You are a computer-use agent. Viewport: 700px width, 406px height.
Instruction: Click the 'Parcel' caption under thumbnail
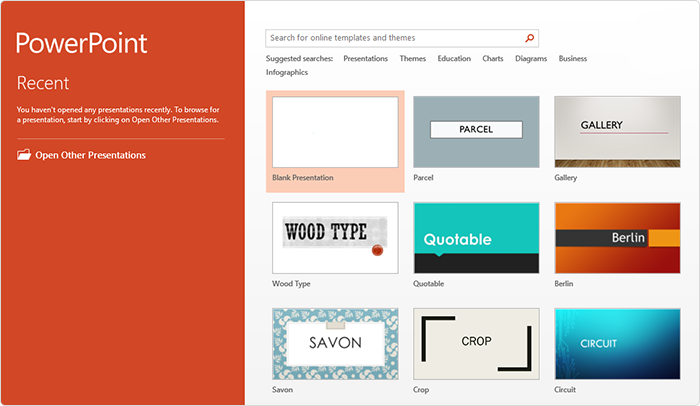click(423, 178)
